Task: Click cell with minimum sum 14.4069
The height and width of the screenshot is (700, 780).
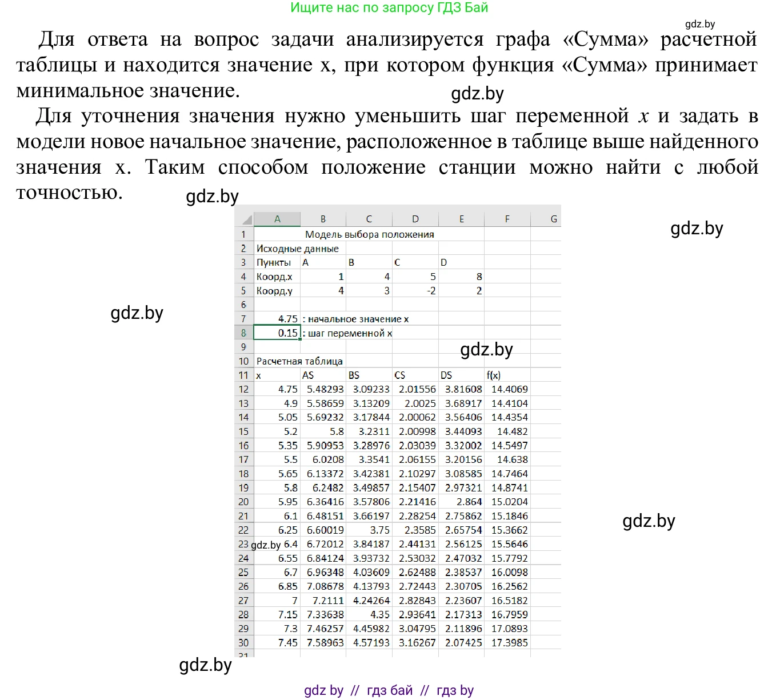Action: (x=509, y=389)
